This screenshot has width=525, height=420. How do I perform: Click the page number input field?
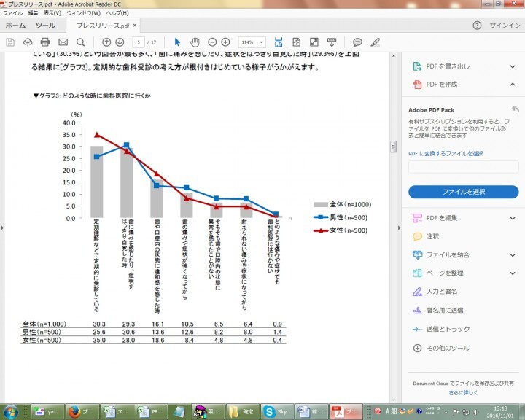(x=139, y=42)
